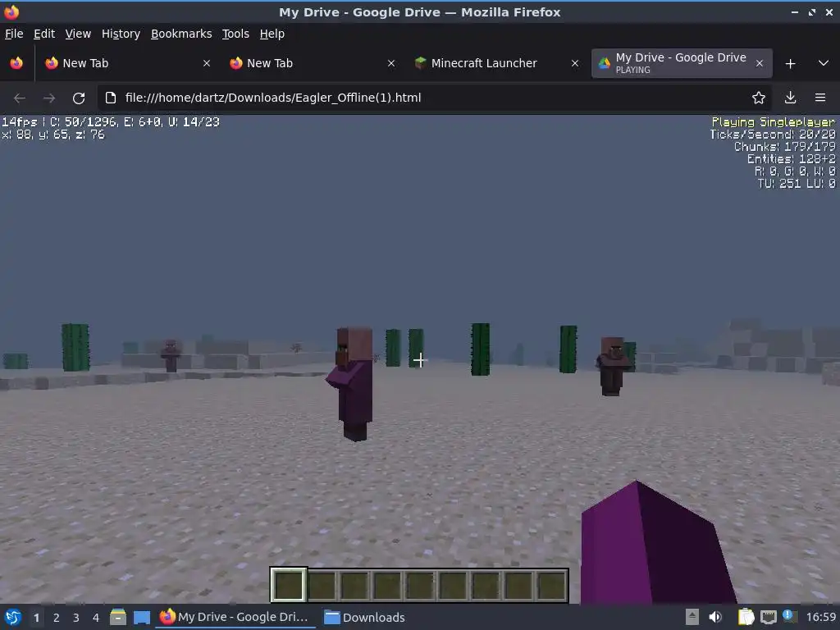
Task: Open the History menu
Action: coord(121,34)
